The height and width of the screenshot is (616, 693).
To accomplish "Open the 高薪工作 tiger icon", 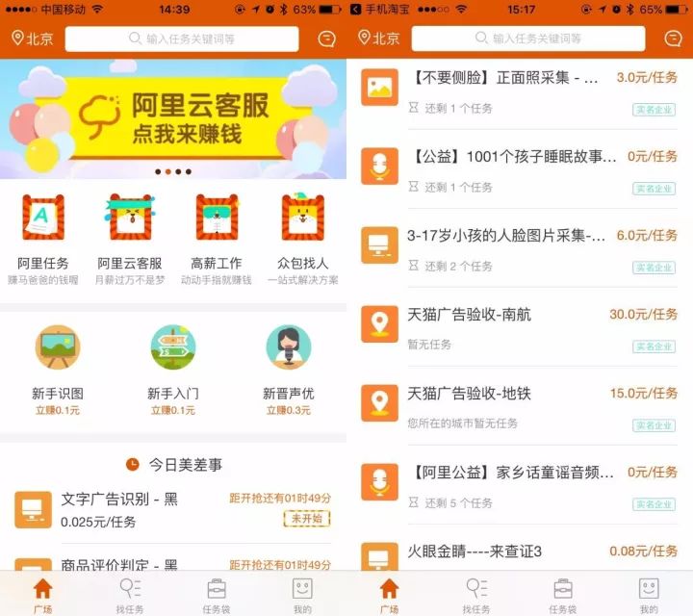I will tap(217, 217).
